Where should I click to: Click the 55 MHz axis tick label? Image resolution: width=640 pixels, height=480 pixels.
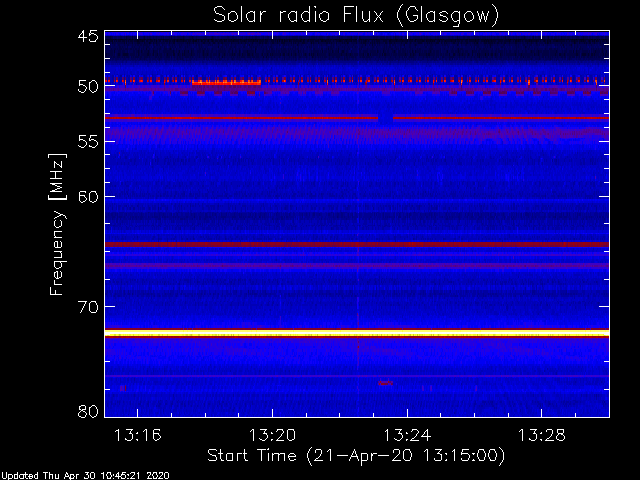point(88,142)
